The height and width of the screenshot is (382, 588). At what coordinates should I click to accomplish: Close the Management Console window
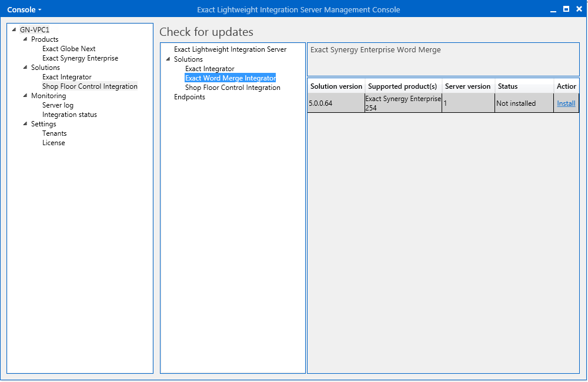click(x=579, y=9)
